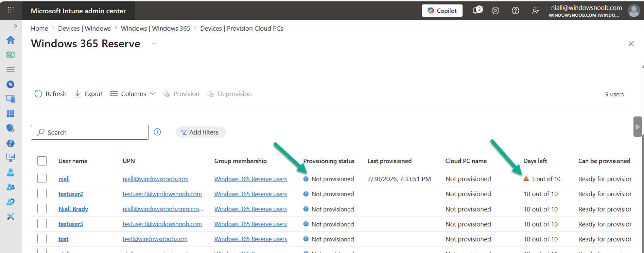
Task: Open the feedback icon in header
Action: tap(536, 11)
